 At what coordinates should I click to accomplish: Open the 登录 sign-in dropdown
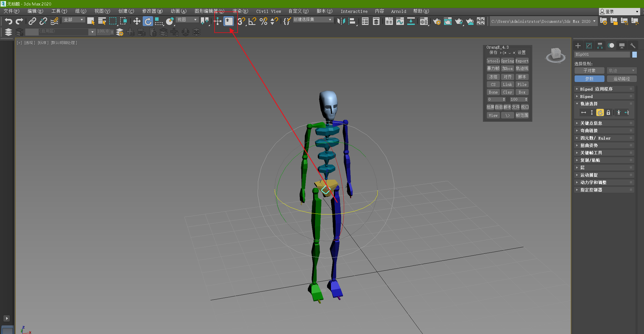(619, 12)
